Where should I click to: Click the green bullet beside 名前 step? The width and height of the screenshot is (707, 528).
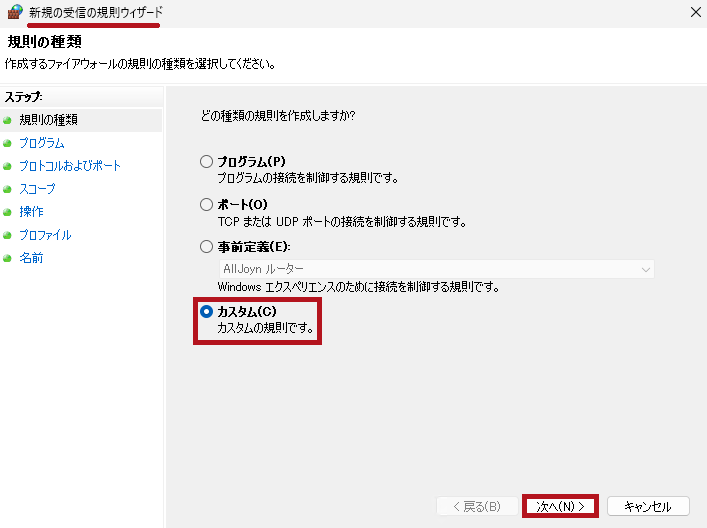(x=7, y=259)
